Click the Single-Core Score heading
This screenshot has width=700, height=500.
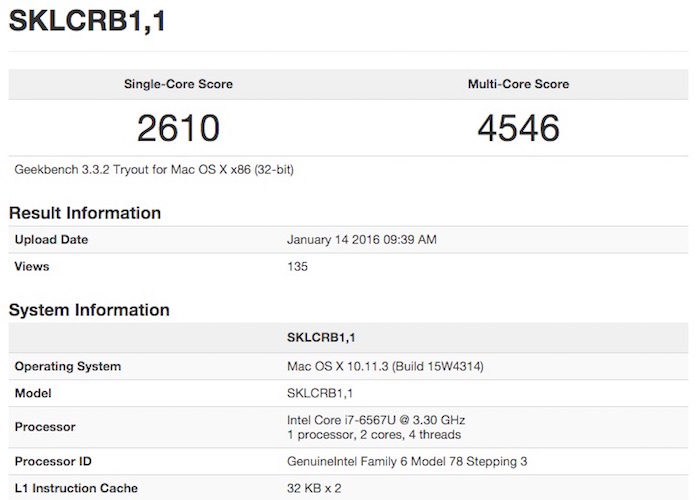179,84
